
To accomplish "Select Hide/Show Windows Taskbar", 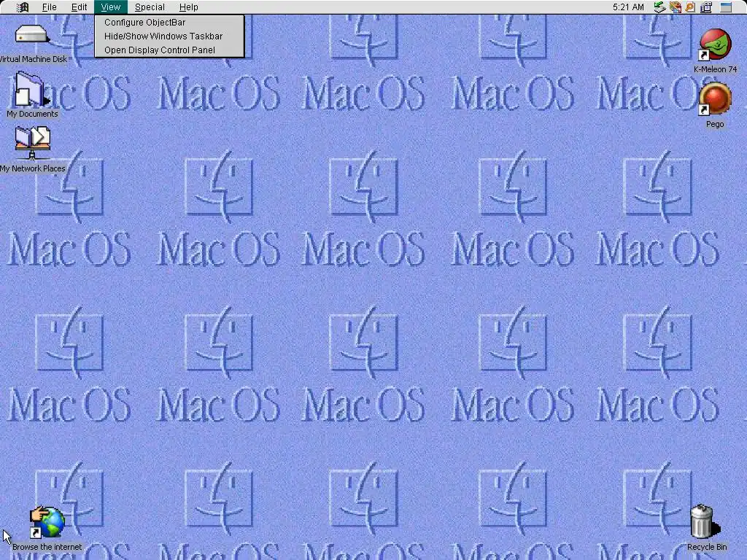I will [x=169, y=36].
